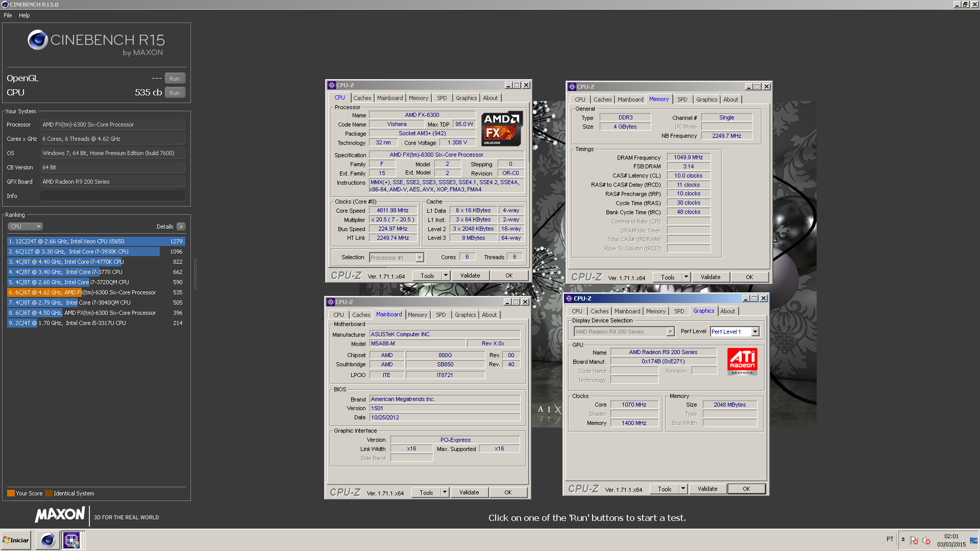Click the DRAM Frequency 1049.9 MHz value

688,157
